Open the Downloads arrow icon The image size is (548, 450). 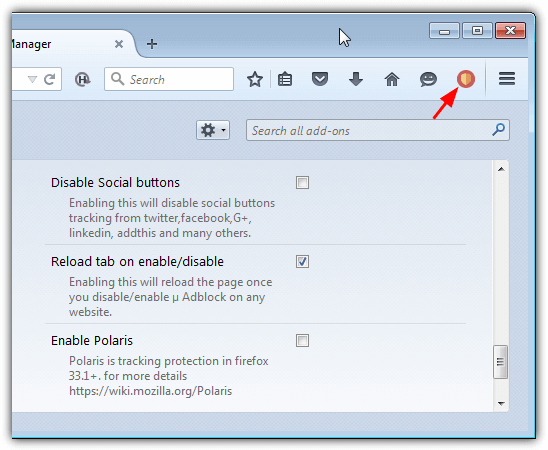(x=356, y=79)
